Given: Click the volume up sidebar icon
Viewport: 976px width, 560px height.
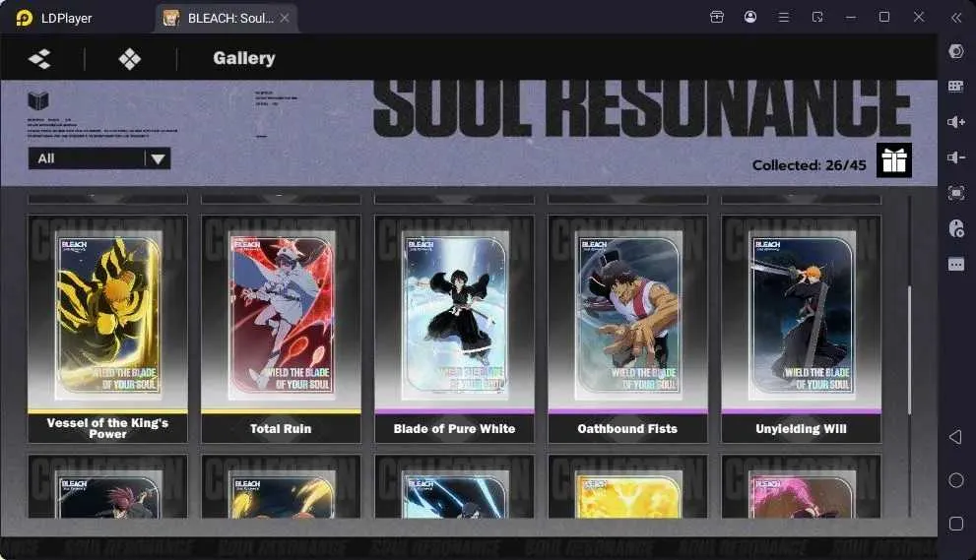Looking at the screenshot, I should pos(956,122).
